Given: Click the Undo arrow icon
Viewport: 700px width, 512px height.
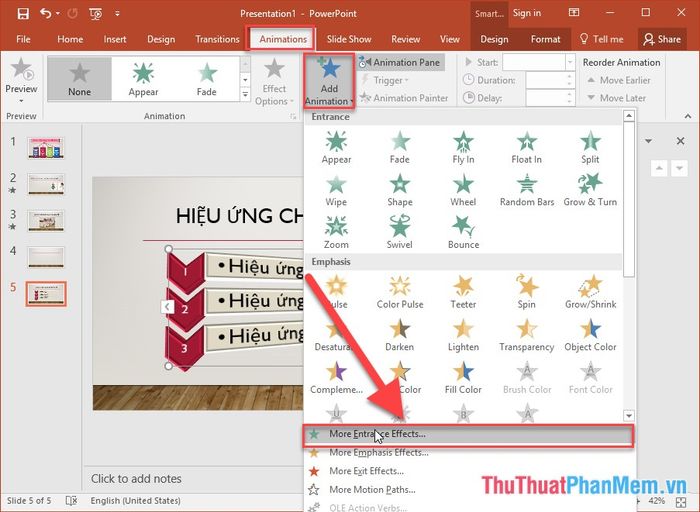Looking at the screenshot, I should point(46,13).
